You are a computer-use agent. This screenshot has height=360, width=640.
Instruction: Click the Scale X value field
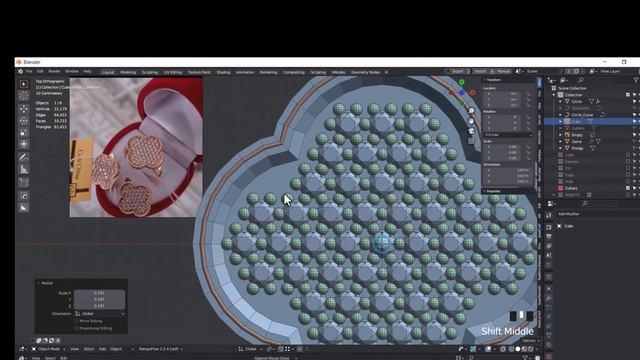pos(100,293)
